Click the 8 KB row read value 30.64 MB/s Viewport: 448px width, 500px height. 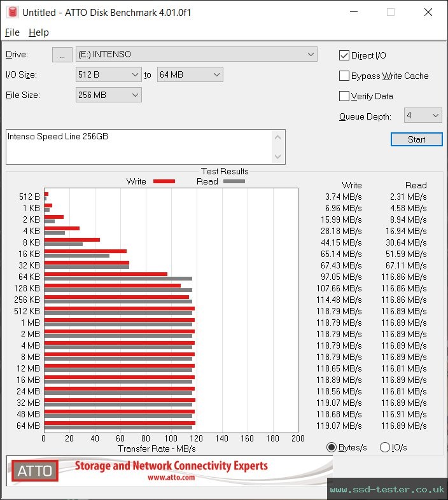[x=406, y=242]
